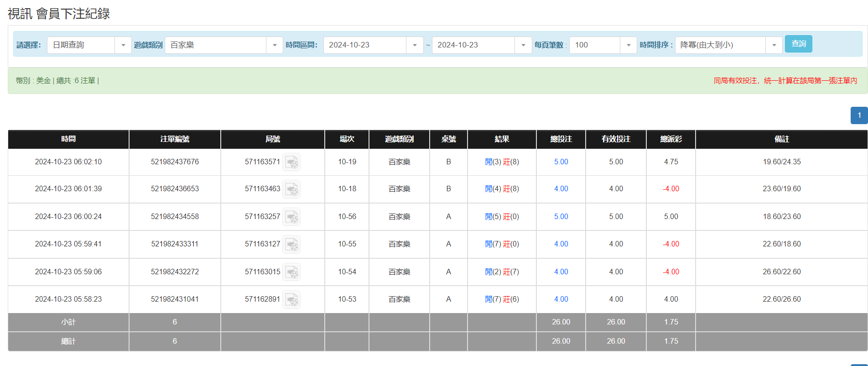Open video replay icon for round 571163257
Screen dimensions: 868x366
(291, 217)
